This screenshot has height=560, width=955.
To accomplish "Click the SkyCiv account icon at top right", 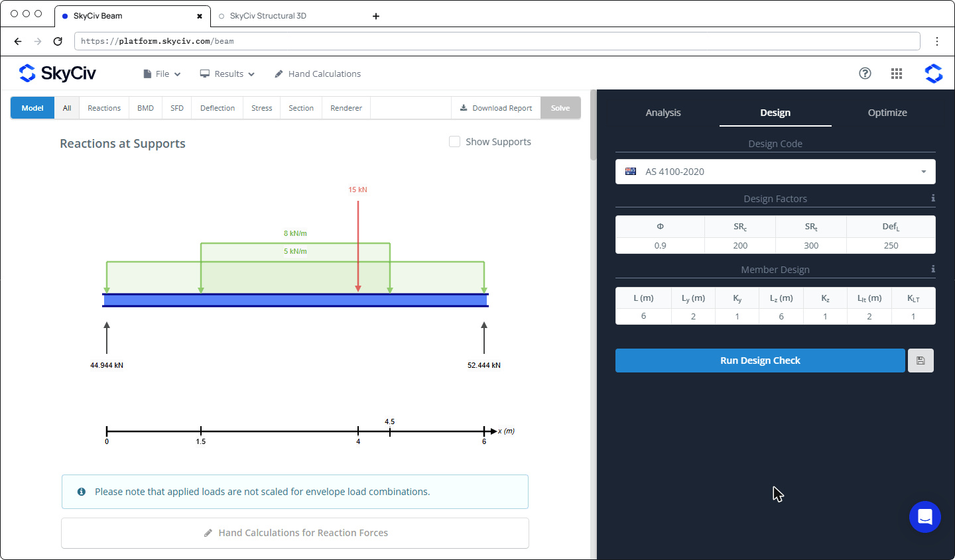I will point(934,74).
